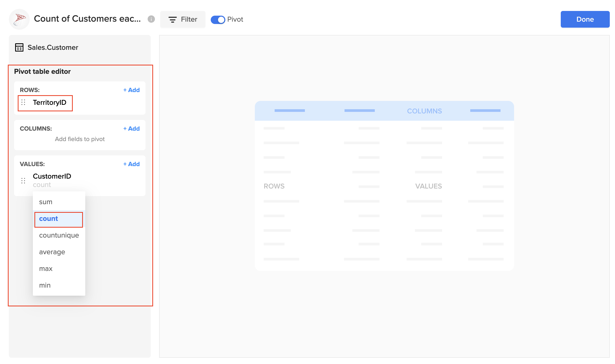
Task: Click the Sales.Customer table icon
Action: click(x=19, y=47)
